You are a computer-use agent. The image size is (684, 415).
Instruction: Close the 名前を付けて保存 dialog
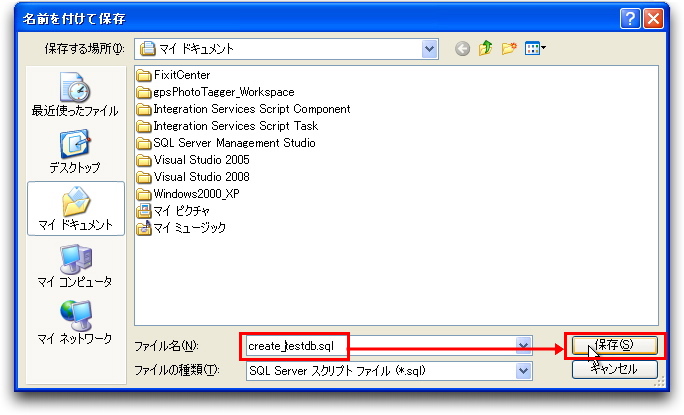[x=653, y=19]
